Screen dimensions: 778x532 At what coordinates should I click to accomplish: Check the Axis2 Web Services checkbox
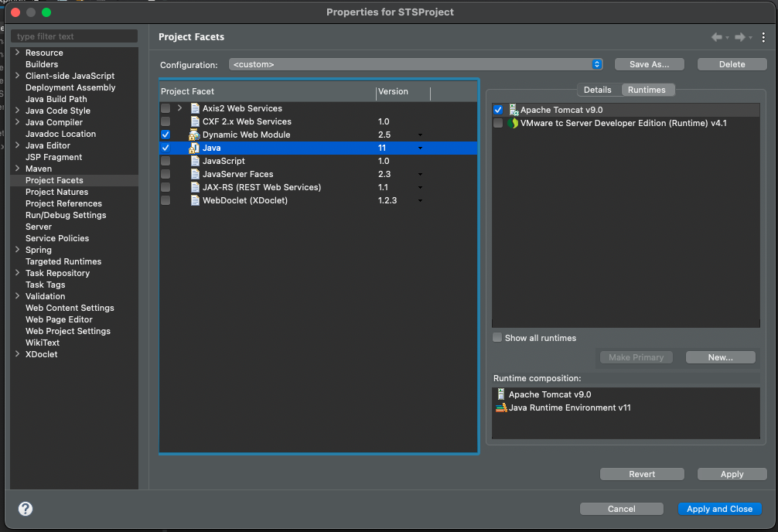click(165, 108)
